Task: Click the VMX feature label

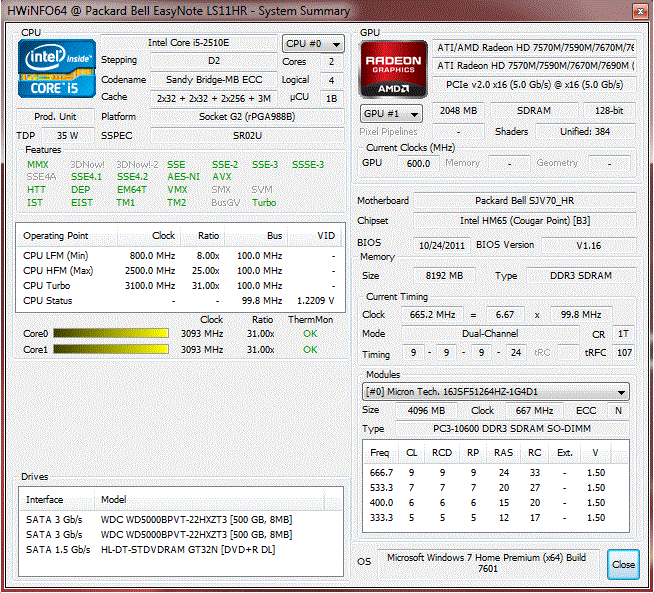Action: pos(177,190)
